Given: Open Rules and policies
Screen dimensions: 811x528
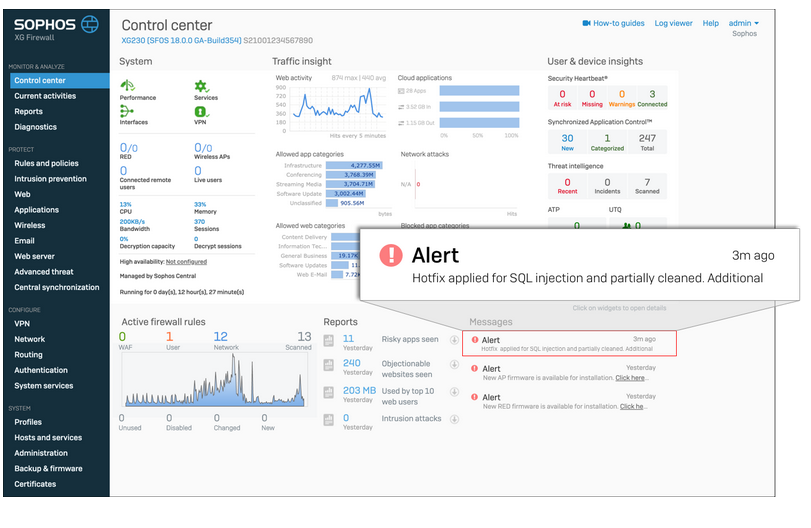Looking at the screenshot, I should (46, 163).
